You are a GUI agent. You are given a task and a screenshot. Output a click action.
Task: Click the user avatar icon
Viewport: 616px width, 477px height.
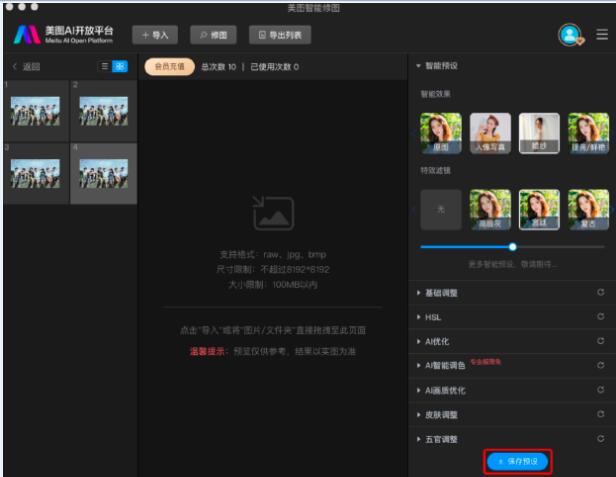click(570, 35)
